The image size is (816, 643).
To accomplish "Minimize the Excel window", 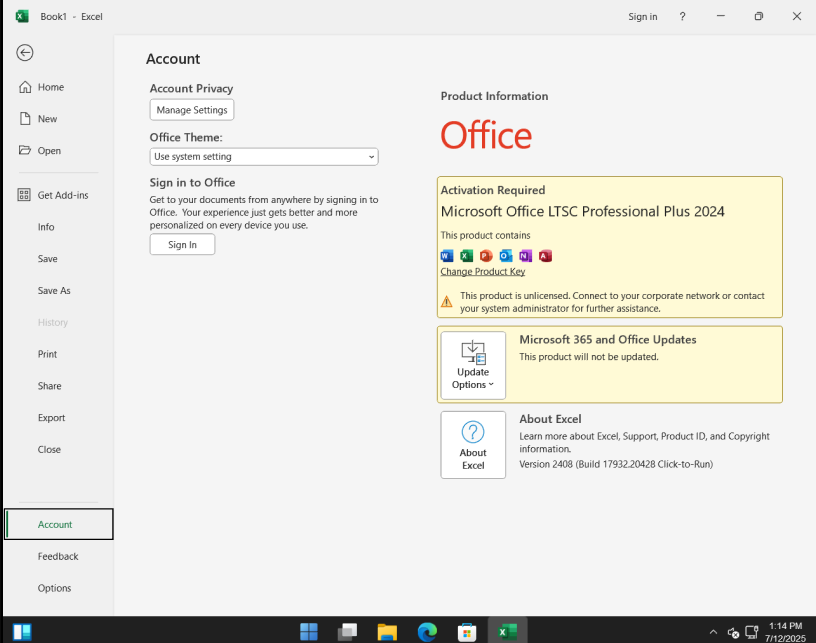I will tap(721, 16).
